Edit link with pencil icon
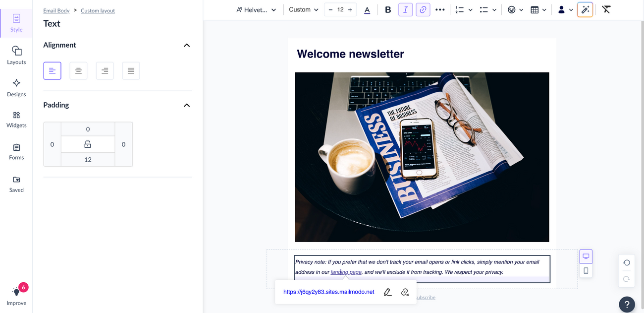The image size is (644, 313). point(388,292)
